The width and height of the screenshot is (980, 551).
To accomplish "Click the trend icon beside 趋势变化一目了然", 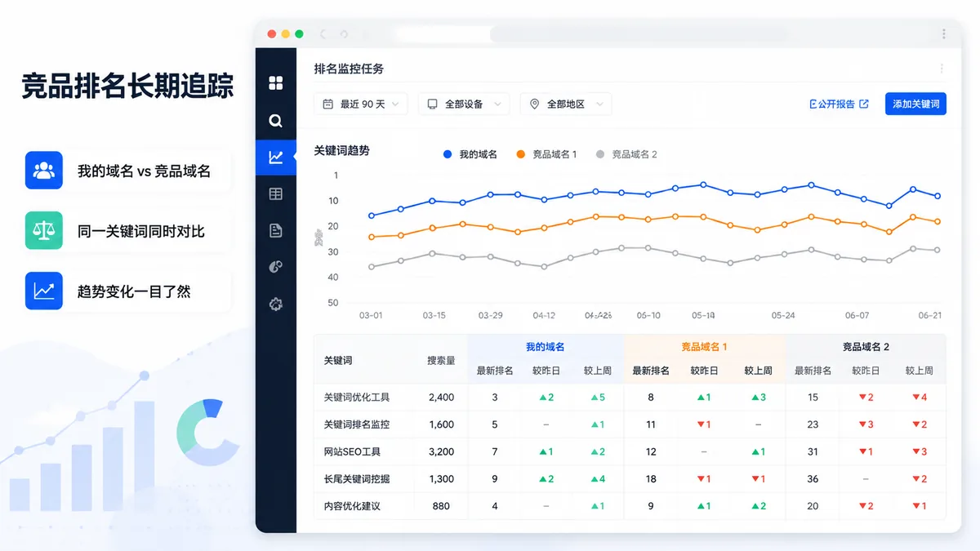I will coord(44,291).
